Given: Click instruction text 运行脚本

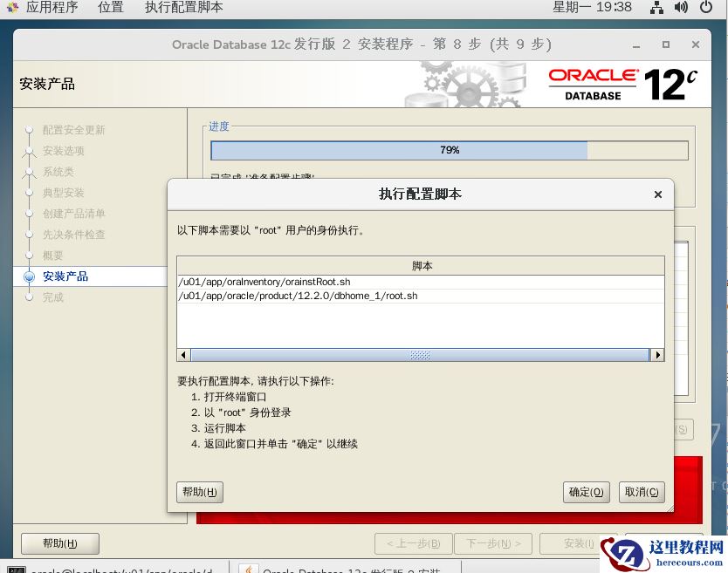Looking at the screenshot, I should [x=224, y=427].
